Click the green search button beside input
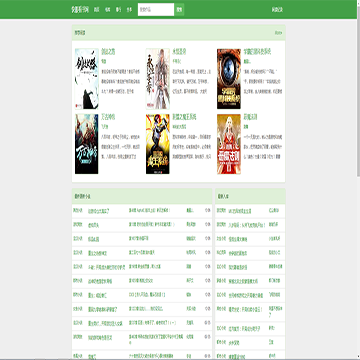 (x=179, y=9)
